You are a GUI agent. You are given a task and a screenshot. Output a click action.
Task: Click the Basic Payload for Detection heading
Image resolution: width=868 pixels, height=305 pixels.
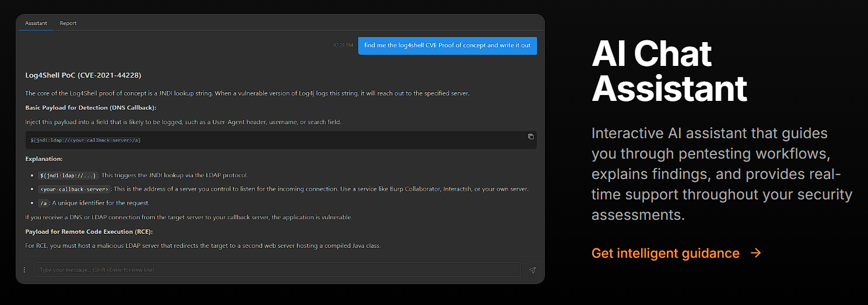pyautogui.click(x=91, y=108)
